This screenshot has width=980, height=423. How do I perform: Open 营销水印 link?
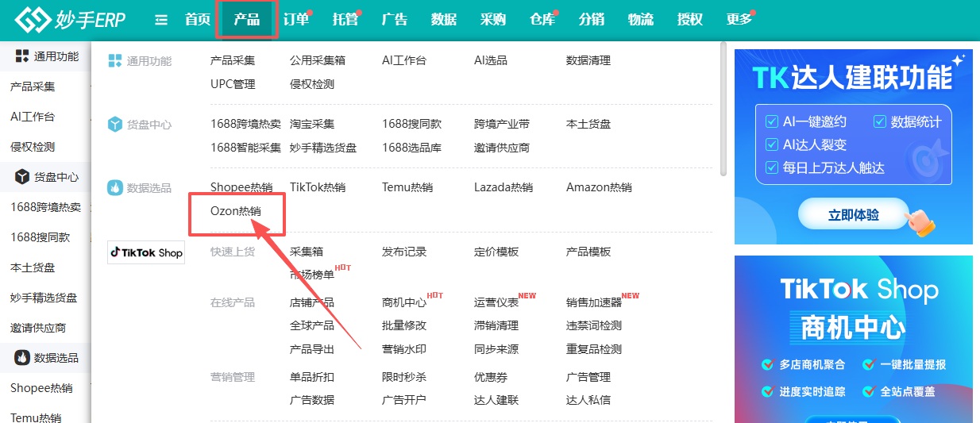pyautogui.click(x=404, y=349)
